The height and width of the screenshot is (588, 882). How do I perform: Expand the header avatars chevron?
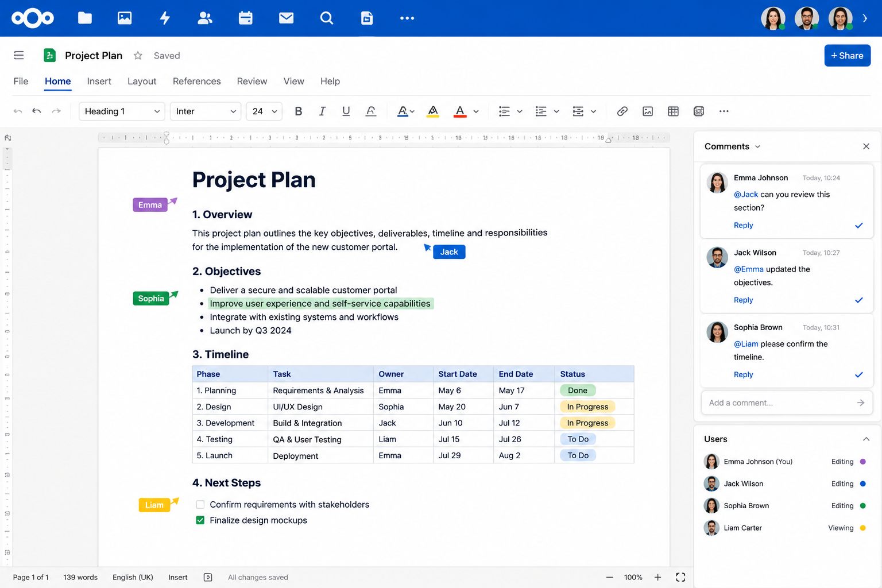point(865,18)
